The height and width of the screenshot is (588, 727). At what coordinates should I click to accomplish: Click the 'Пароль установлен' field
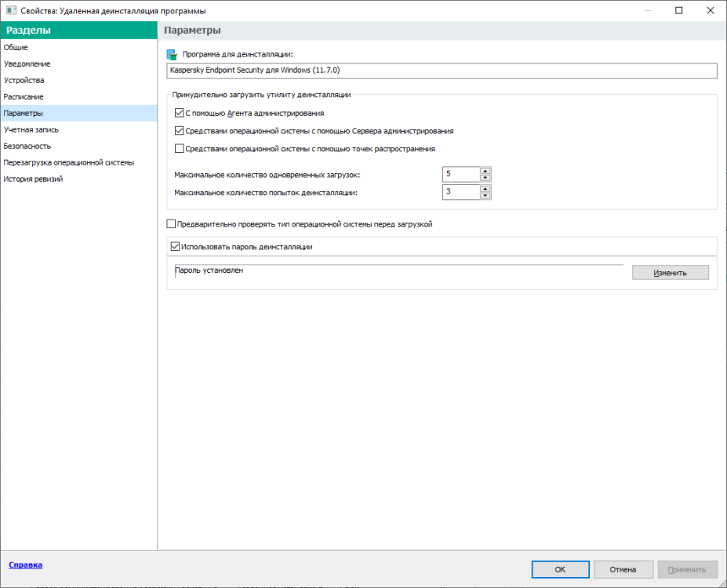point(398,271)
